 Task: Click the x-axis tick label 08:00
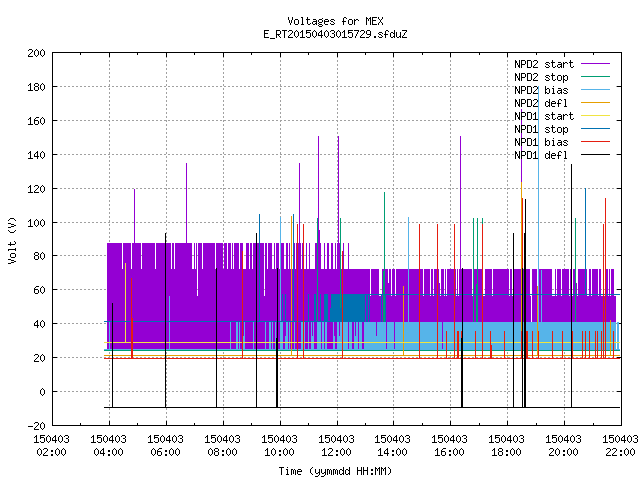coord(222,452)
